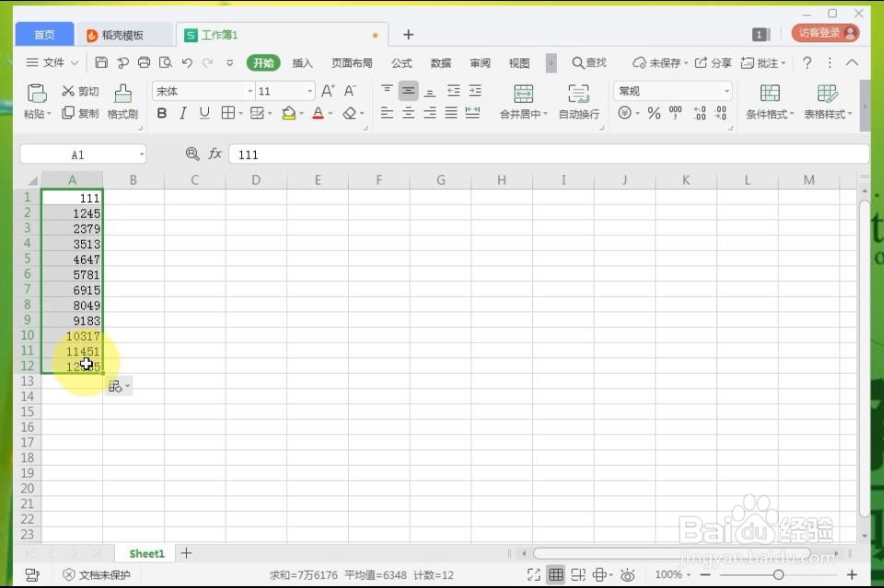Align text to bottom of cell
This screenshot has width=884, height=588.
(x=430, y=91)
